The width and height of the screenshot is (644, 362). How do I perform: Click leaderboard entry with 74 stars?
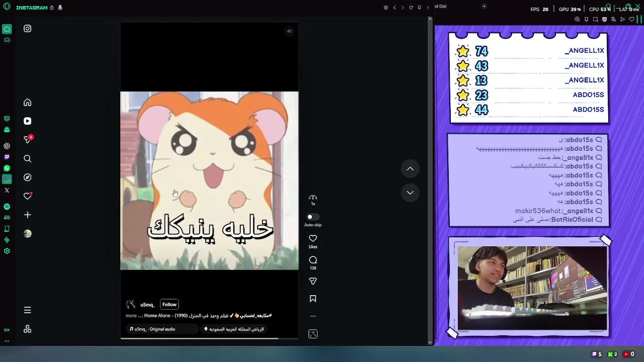point(530,51)
